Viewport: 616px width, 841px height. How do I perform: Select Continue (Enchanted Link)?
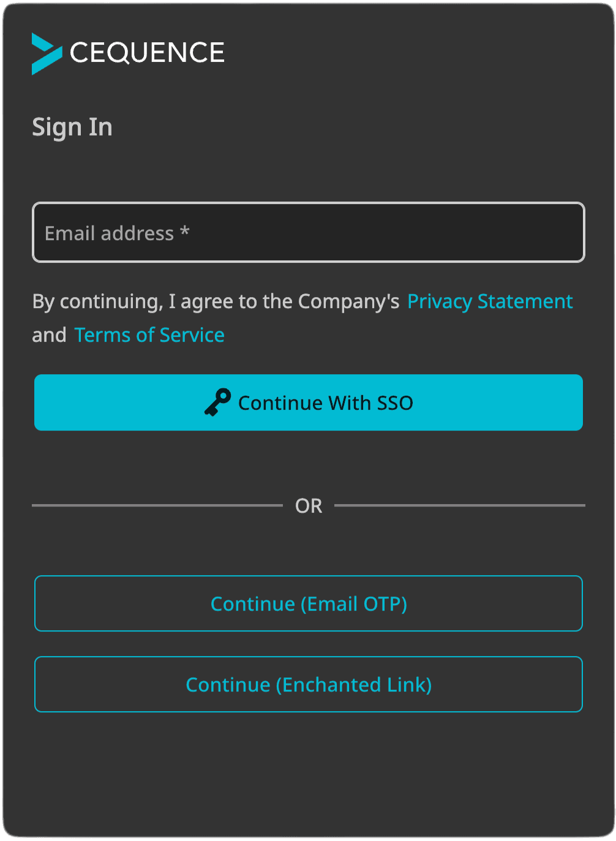click(x=308, y=684)
